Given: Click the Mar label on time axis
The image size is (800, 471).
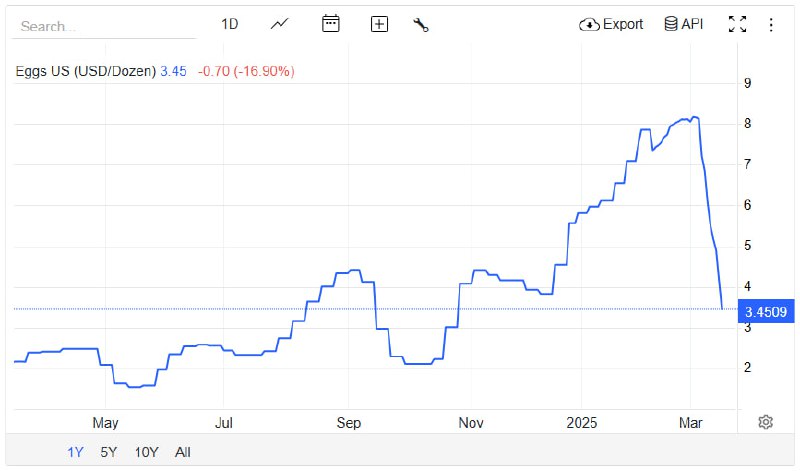Looking at the screenshot, I should pyautogui.click(x=692, y=422).
